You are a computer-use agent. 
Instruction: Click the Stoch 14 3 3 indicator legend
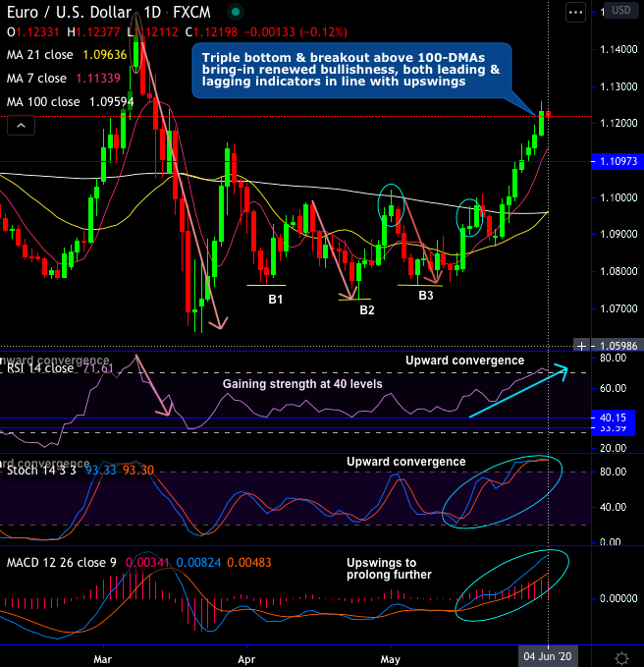(x=80, y=471)
